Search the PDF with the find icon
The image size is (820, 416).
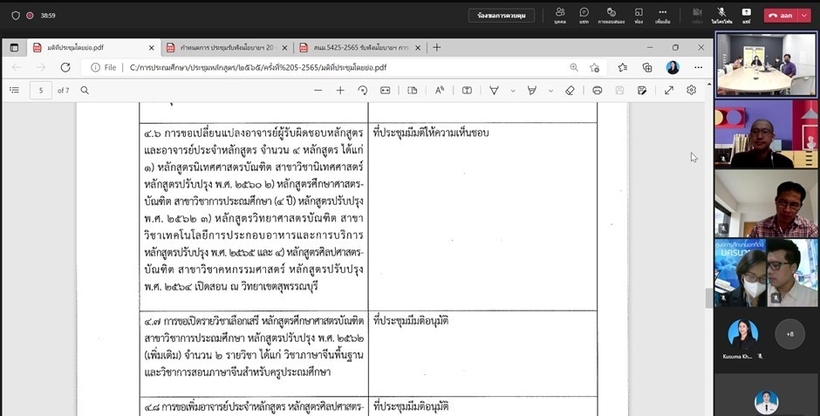click(85, 91)
